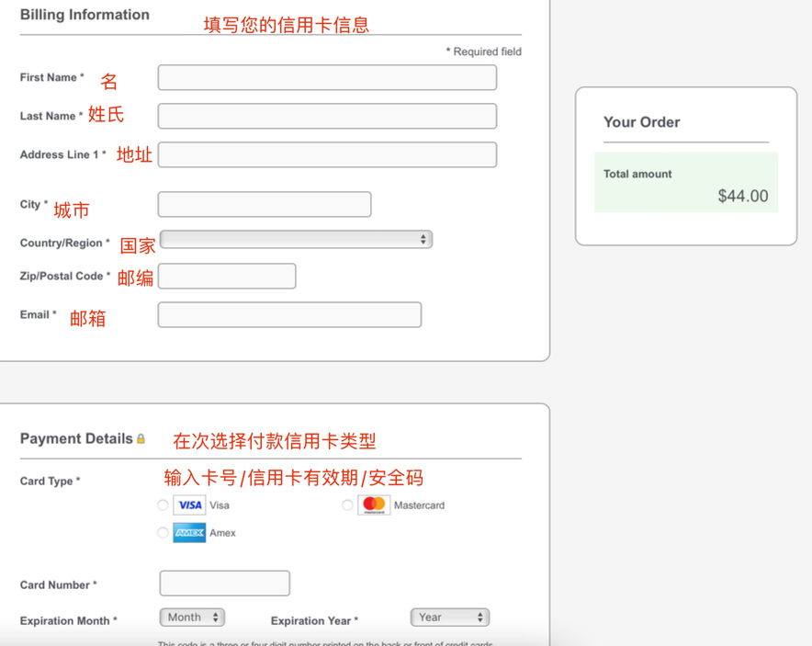The image size is (812, 646).
Task: Click the Zip/Postal Code field
Action: (x=227, y=277)
